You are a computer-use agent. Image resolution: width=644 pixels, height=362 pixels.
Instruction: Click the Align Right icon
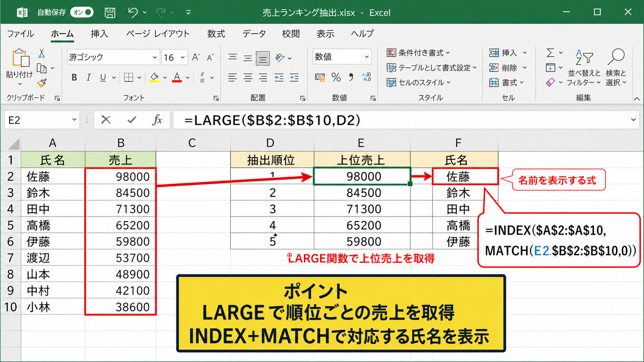263,77
